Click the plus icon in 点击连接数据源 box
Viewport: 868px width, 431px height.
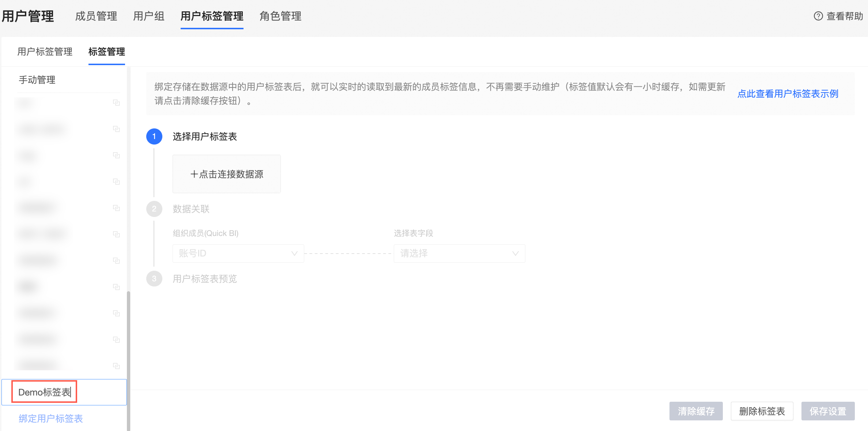(195, 174)
